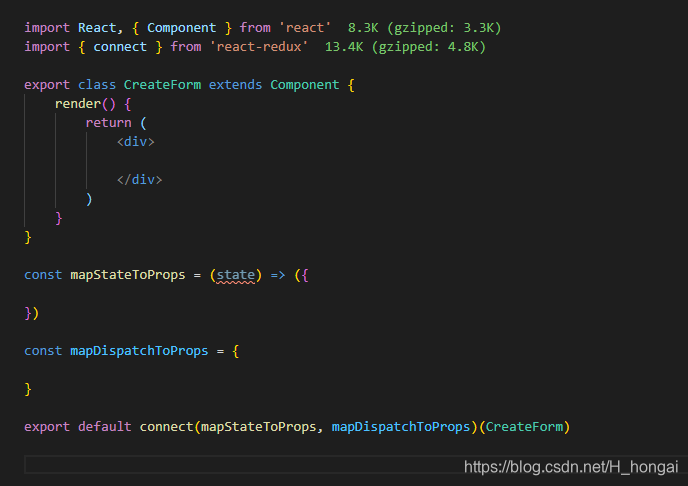This screenshot has height=486, width=688.
Task: Click mapDispatchToProps in its const declaration
Action: [139, 351]
